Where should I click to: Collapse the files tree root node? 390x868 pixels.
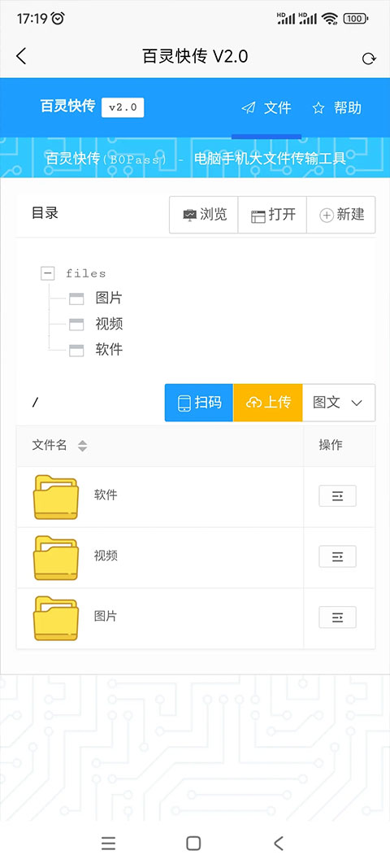click(x=48, y=273)
